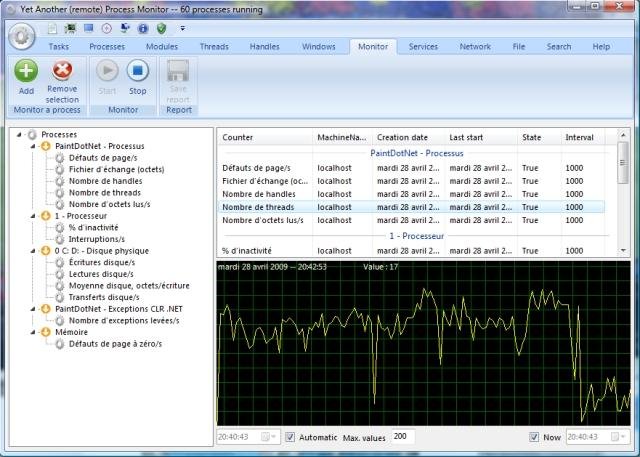The image size is (640, 457).
Task: Click the orange icon beside Mémoire
Action: click(46, 332)
